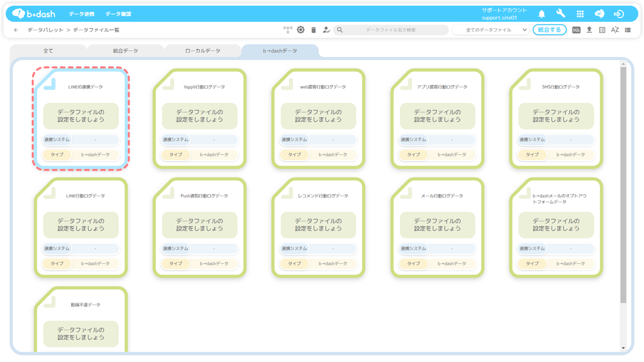The width and height of the screenshot is (644, 362).
Task: Click the magnifier search icon
Action: (x=340, y=30)
